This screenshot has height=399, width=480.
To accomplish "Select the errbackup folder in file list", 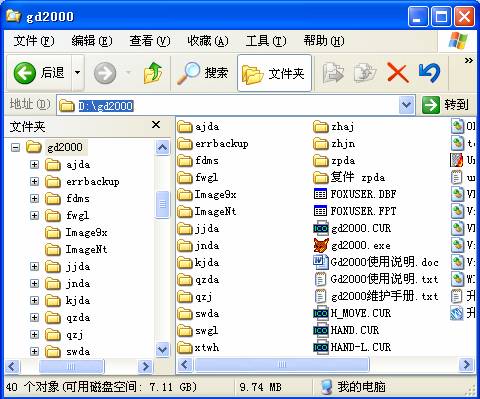I will click(x=213, y=144).
